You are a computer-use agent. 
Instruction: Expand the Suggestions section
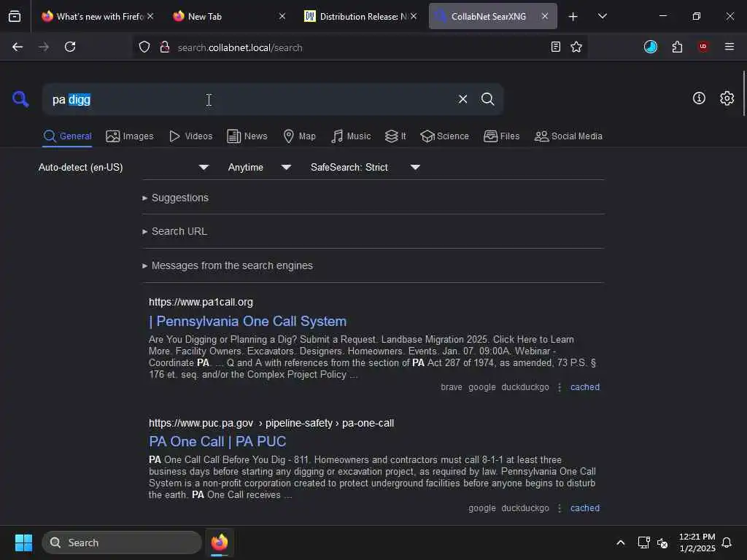(x=175, y=198)
